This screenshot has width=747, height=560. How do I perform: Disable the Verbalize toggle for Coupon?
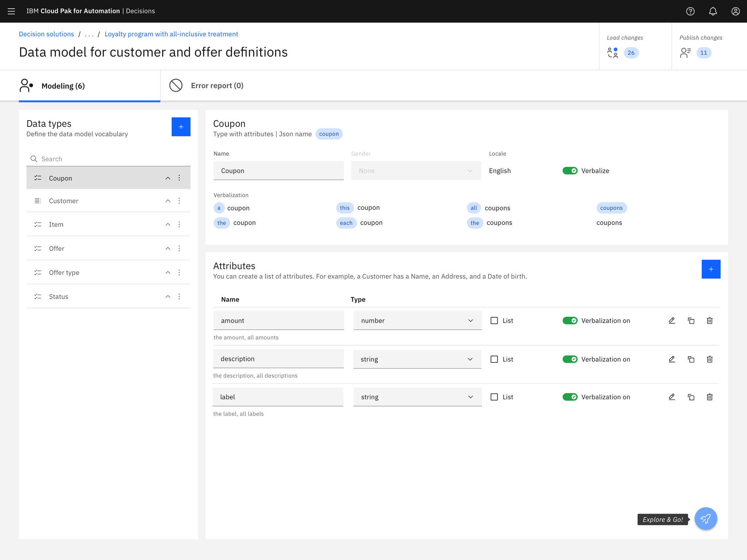570,170
